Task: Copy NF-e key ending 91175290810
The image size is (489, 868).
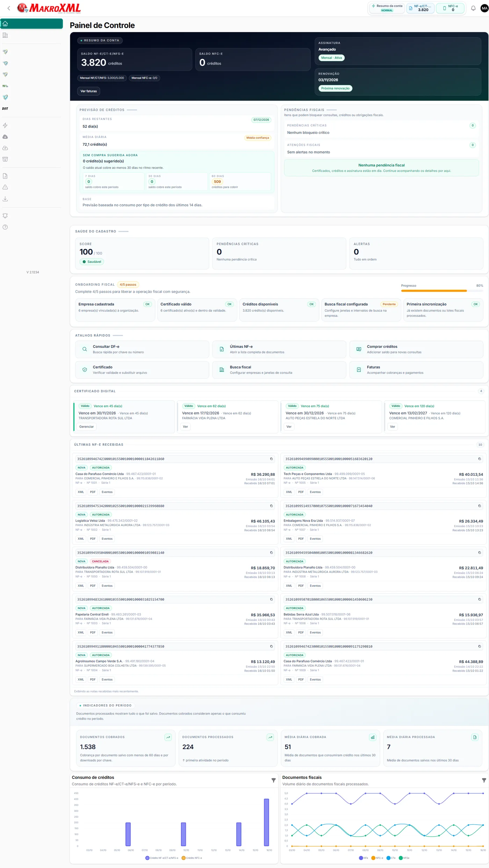Action: coord(479,646)
